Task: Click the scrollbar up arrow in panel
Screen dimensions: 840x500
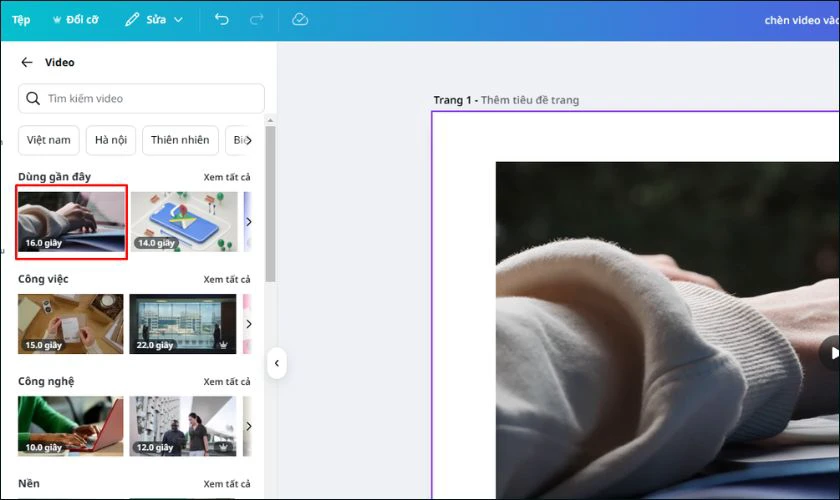Action: click(271, 121)
